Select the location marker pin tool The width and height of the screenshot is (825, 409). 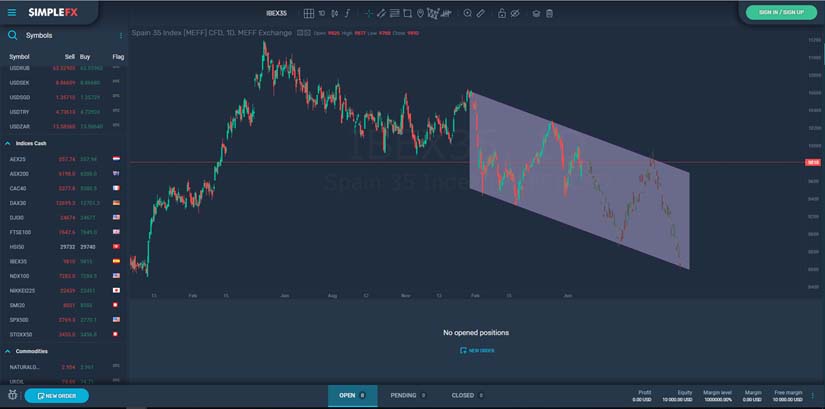tap(420, 14)
